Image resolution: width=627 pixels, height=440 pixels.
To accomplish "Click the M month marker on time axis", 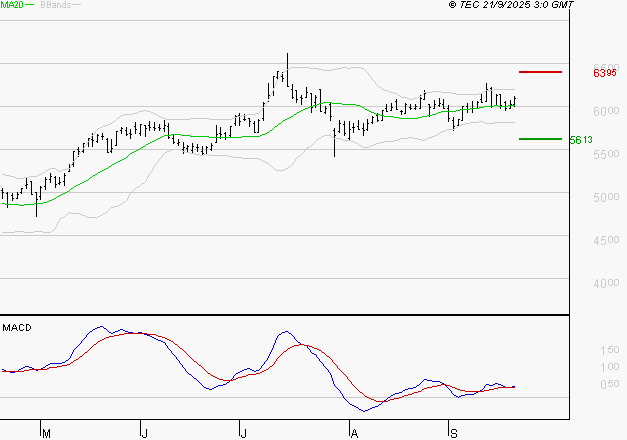I will click(x=46, y=434).
